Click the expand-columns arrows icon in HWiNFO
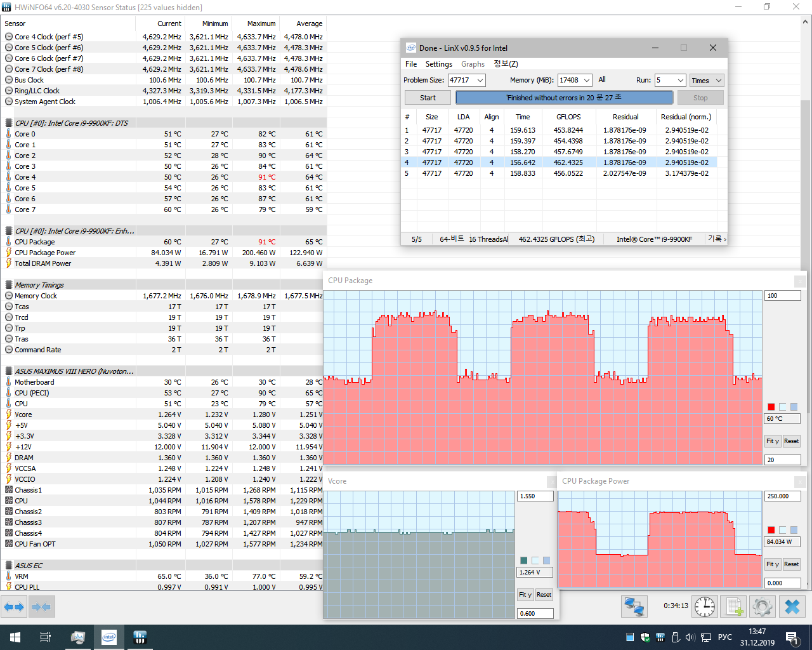This screenshot has height=650, width=812. point(14,607)
